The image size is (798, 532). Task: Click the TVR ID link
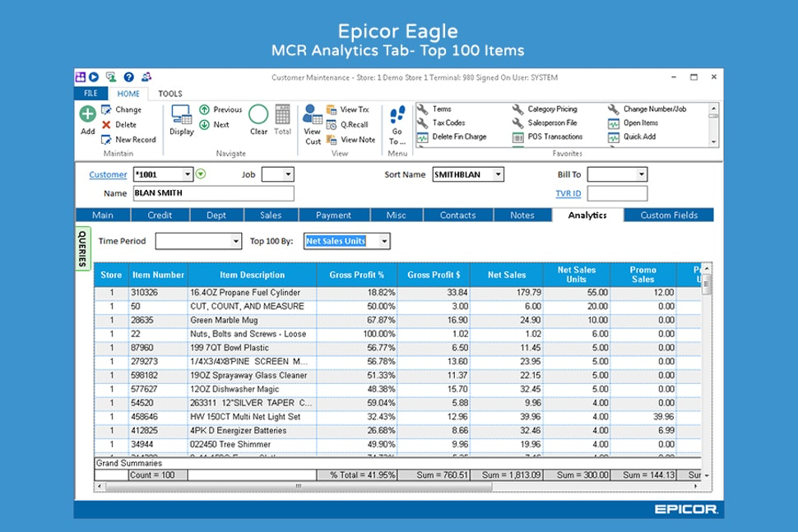pos(569,192)
